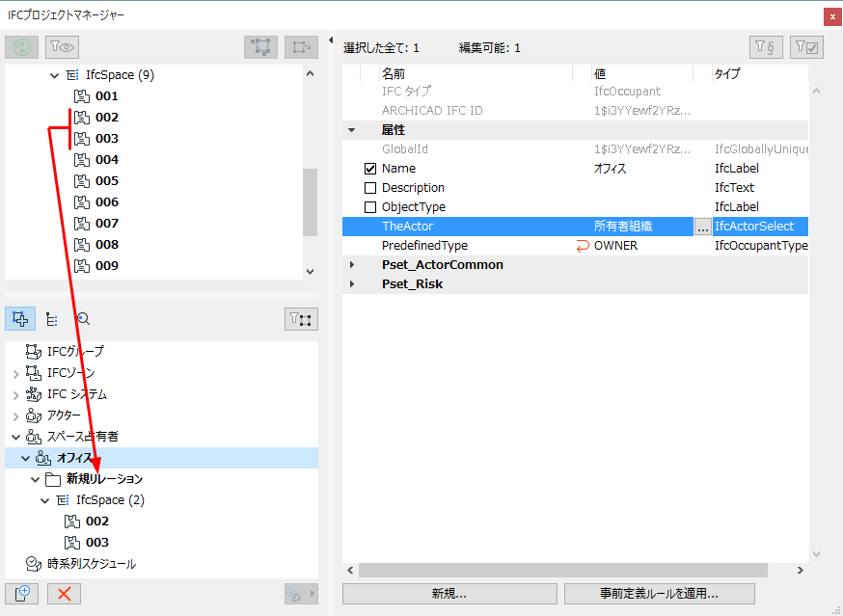Click the Name value オフィス
Screen dimensions: 843x616
pyautogui.click(x=611, y=169)
